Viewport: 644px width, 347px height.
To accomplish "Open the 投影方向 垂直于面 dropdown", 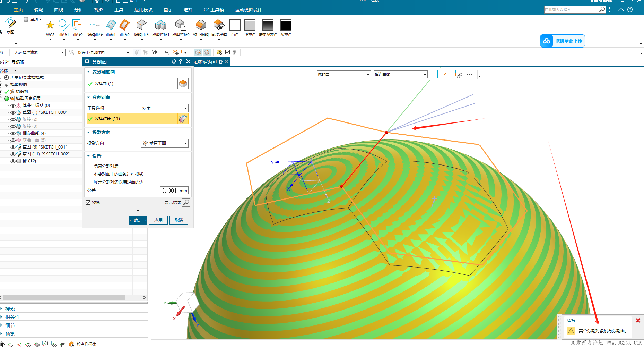I will click(165, 143).
